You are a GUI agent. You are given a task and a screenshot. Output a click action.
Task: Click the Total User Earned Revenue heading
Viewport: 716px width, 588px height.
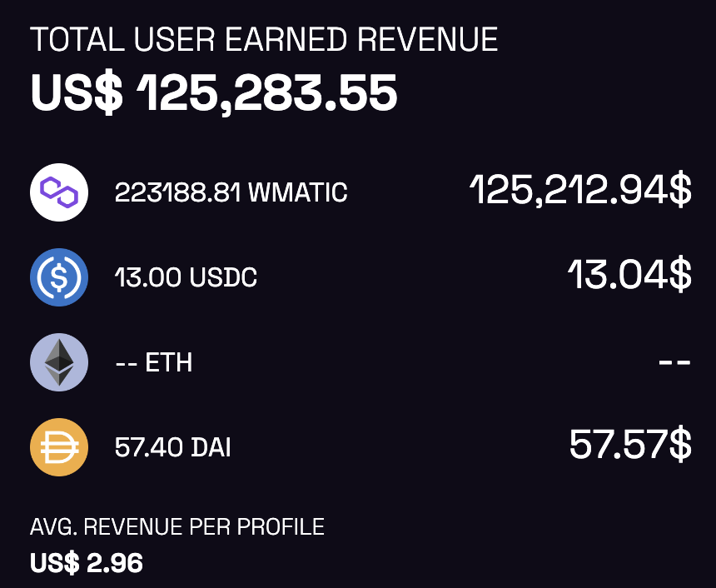(x=264, y=40)
